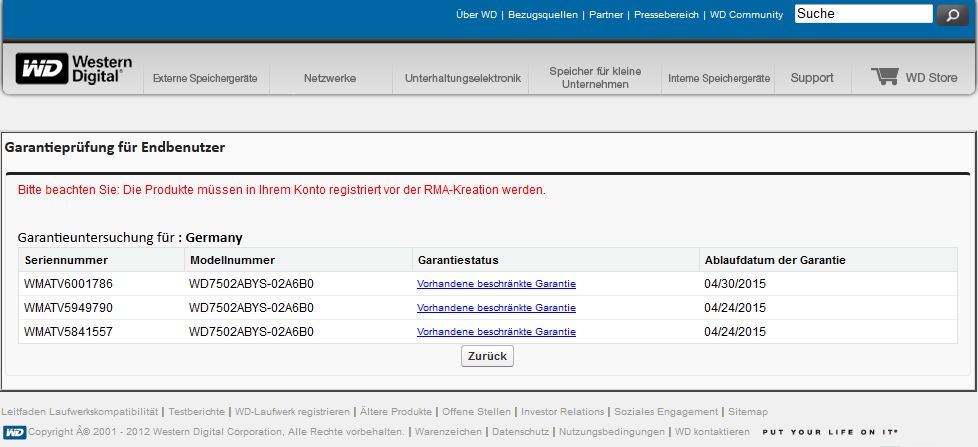
Task: Open the Nutzungsbedingungen footer link
Action: tap(612, 431)
